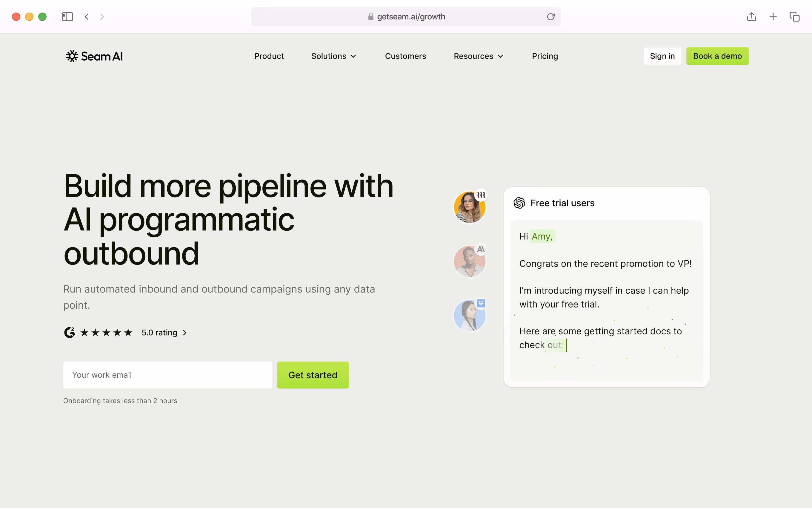Click the G2 logo beside the stars

click(70, 332)
